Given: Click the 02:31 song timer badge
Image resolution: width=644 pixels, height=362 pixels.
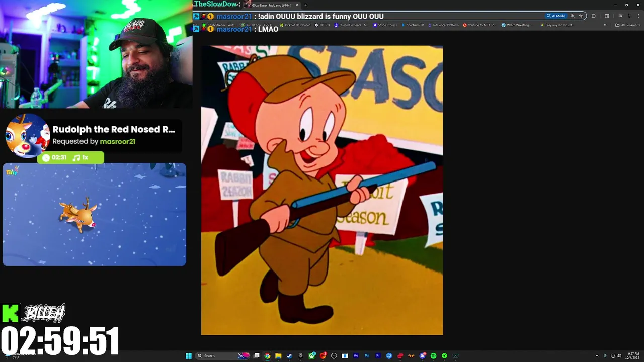Looking at the screenshot, I should [x=70, y=157].
